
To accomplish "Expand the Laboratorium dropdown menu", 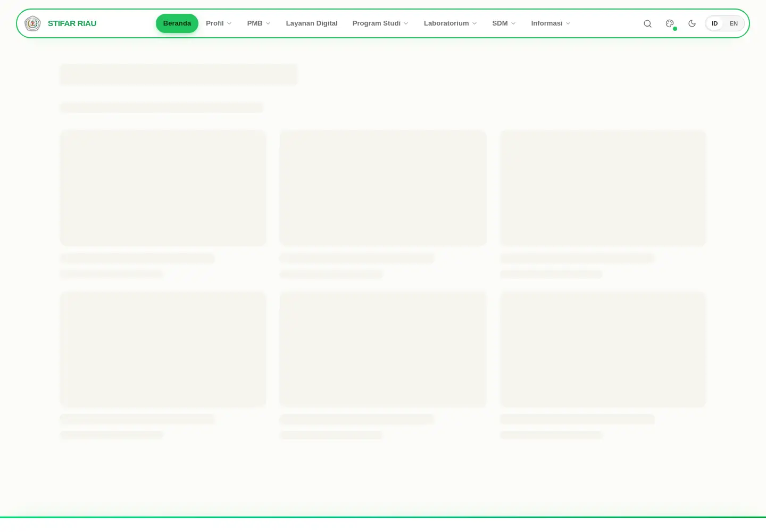I will click(x=450, y=23).
